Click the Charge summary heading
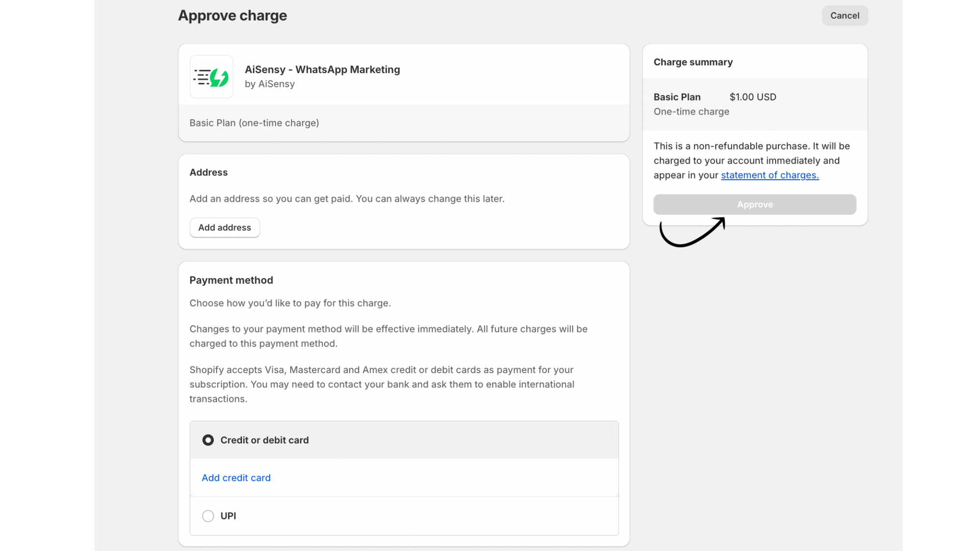 click(693, 62)
